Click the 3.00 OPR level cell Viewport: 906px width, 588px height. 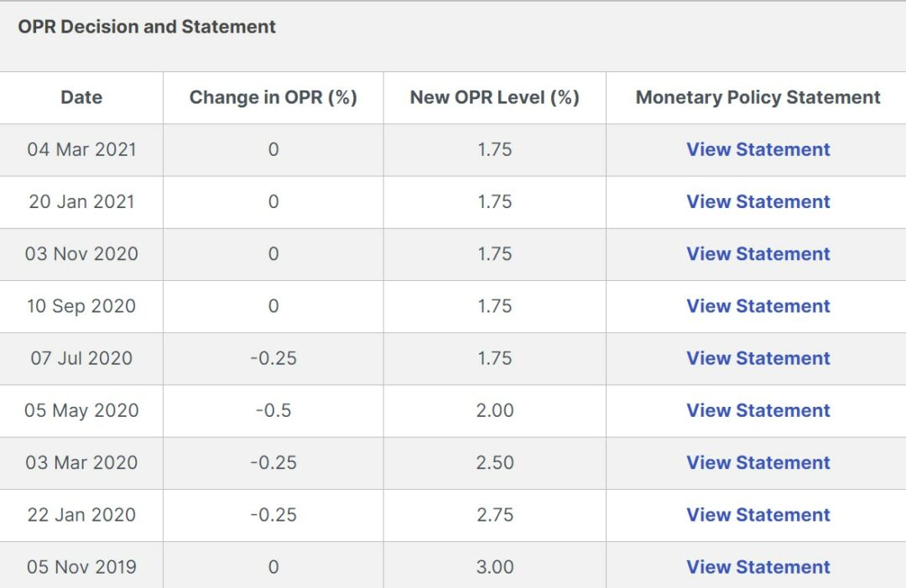coord(495,567)
